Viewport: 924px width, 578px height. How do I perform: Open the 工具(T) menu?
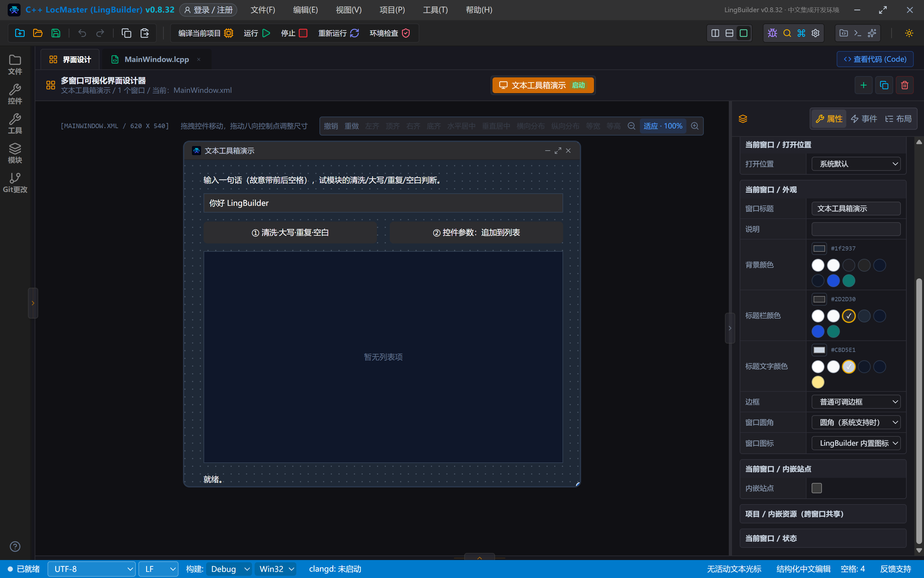[x=435, y=10]
